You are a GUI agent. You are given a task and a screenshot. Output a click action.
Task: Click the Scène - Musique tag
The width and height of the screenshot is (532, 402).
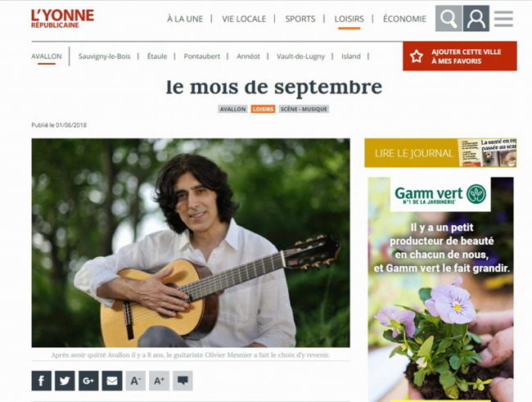(x=304, y=109)
